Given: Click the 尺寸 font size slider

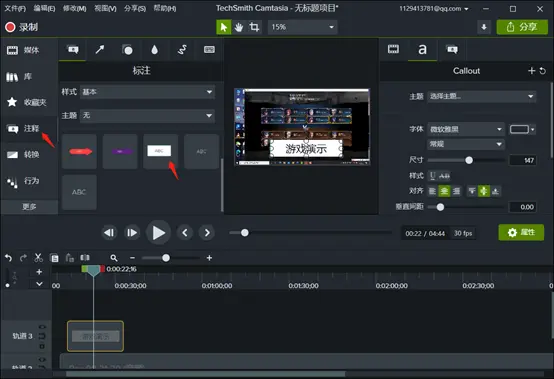Looking at the screenshot, I should 466,160.
